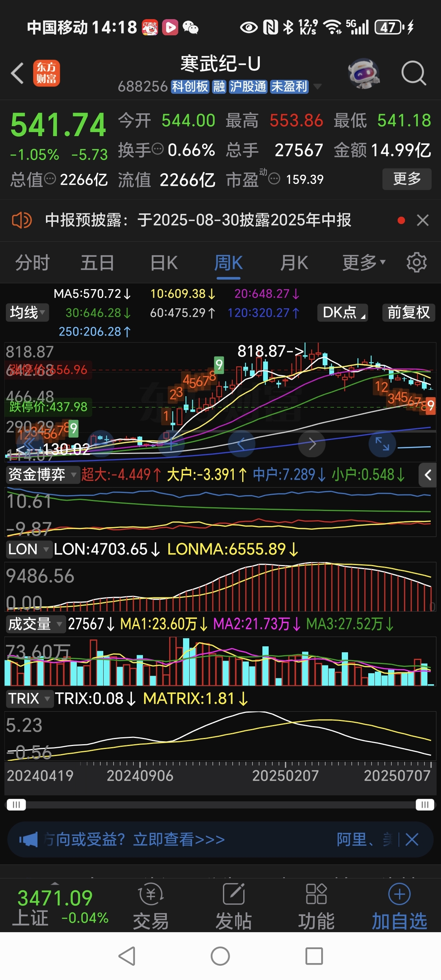
Task: Tap the 换手 info icon
Action: point(158,149)
